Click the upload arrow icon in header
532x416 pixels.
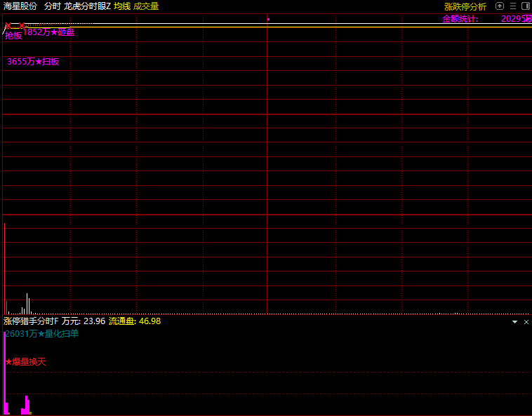click(500, 6)
